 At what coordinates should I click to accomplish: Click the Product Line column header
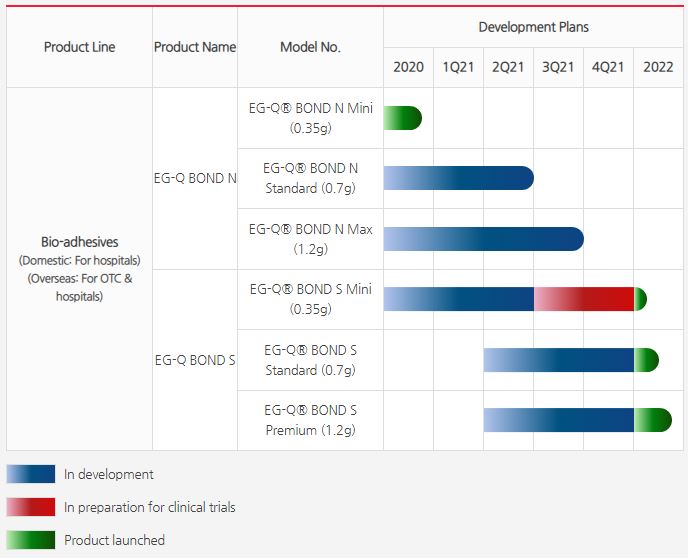80,47
